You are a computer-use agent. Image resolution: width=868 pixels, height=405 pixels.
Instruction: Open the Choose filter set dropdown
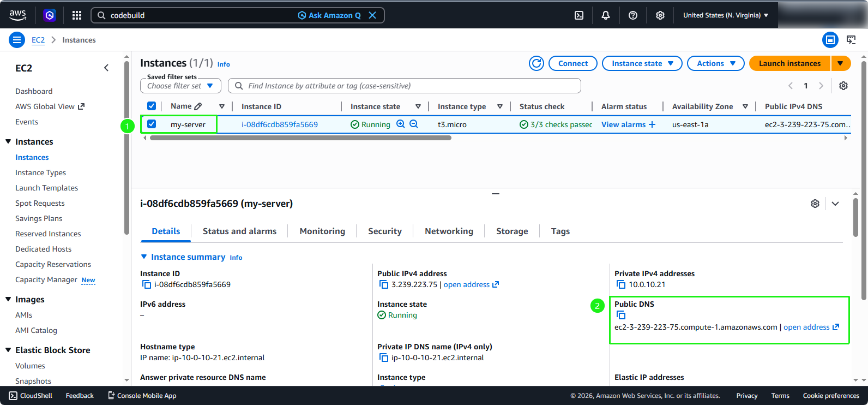pyautogui.click(x=180, y=86)
